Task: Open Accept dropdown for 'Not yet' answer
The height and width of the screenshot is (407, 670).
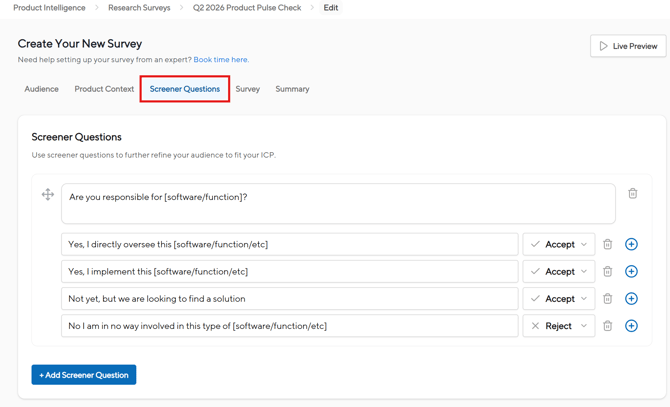Action: [x=558, y=298]
